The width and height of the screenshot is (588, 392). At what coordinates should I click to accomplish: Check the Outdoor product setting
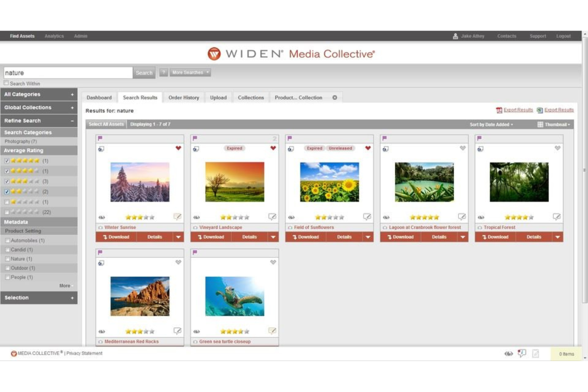8,268
